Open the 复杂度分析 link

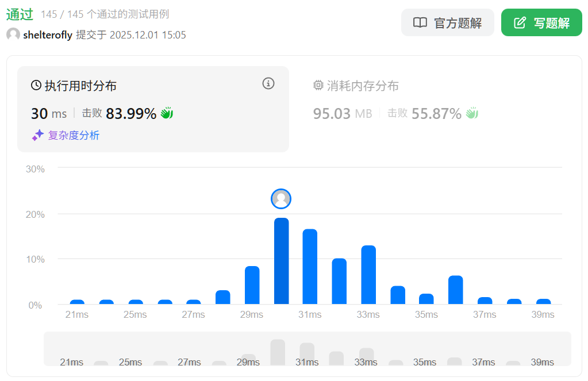(x=74, y=136)
